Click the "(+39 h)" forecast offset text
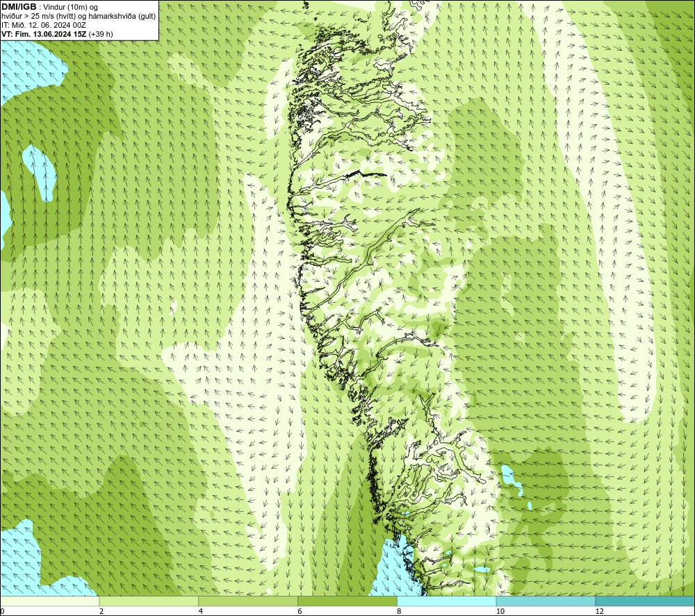 (x=101, y=34)
